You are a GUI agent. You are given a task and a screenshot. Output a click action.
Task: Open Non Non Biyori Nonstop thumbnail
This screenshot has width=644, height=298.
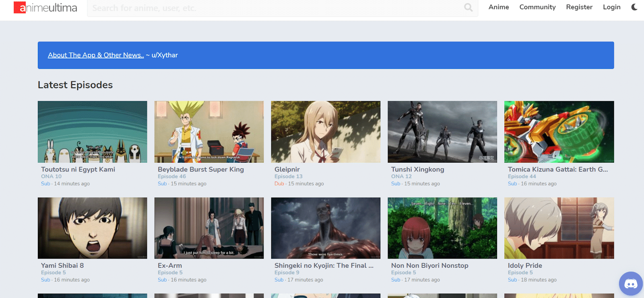[442, 228]
